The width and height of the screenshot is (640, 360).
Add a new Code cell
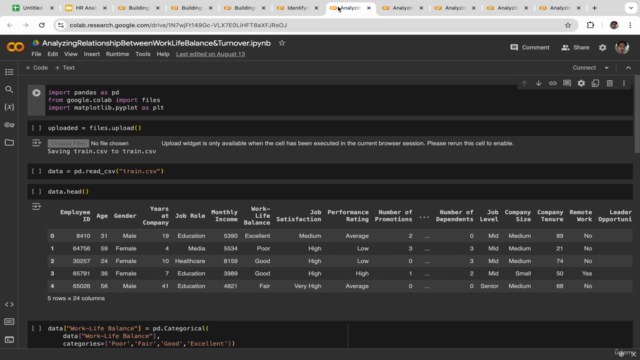pyautogui.click(x=37, y=68)
